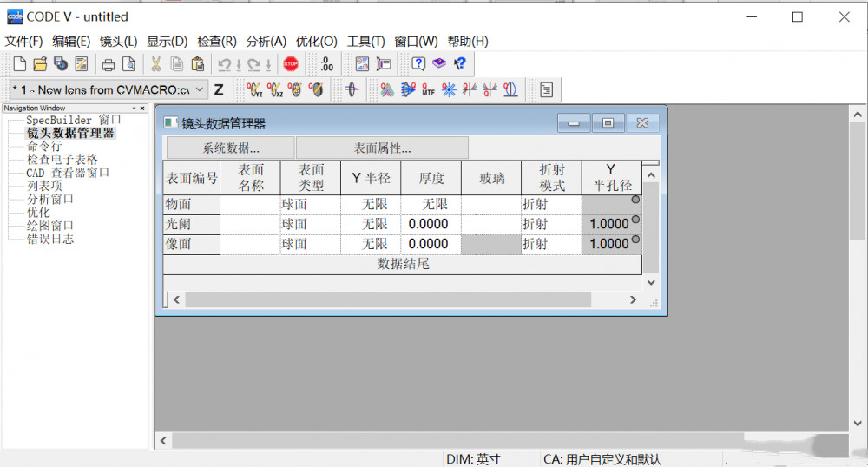Redo the last undone action
This screenshot has height=467, width=868.
click(254, 65)
